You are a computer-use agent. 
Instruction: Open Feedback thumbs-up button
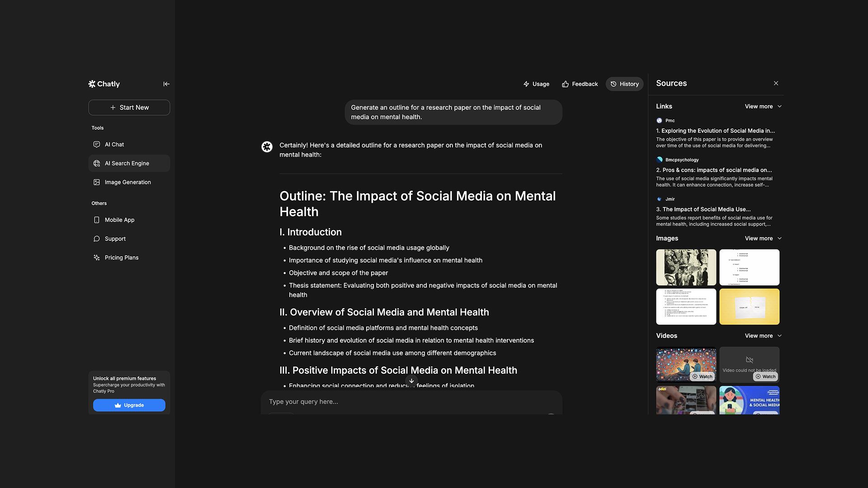(x=580, y=84)
